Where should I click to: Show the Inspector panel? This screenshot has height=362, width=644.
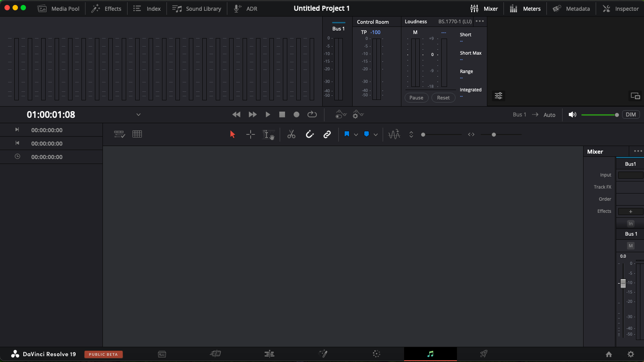coord(621,9)
